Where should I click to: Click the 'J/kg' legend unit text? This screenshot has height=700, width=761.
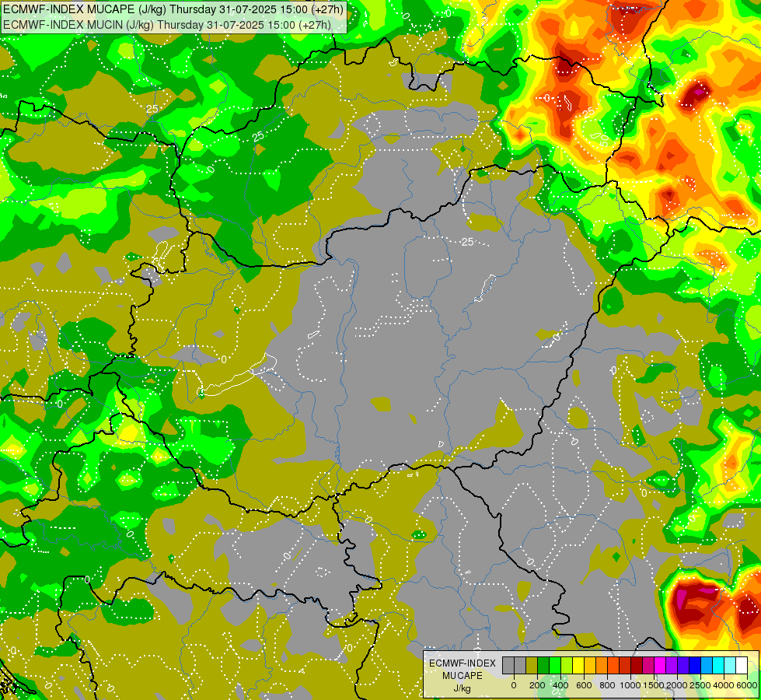pos(462,688)
